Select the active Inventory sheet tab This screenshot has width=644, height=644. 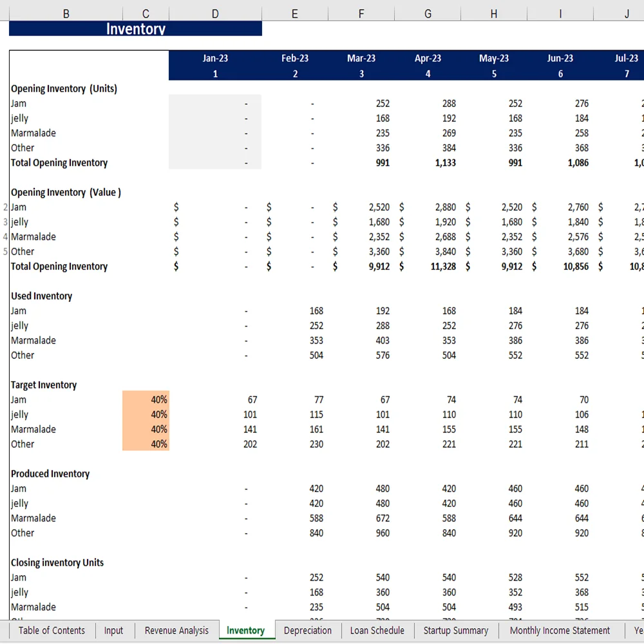tap(247, 630)
